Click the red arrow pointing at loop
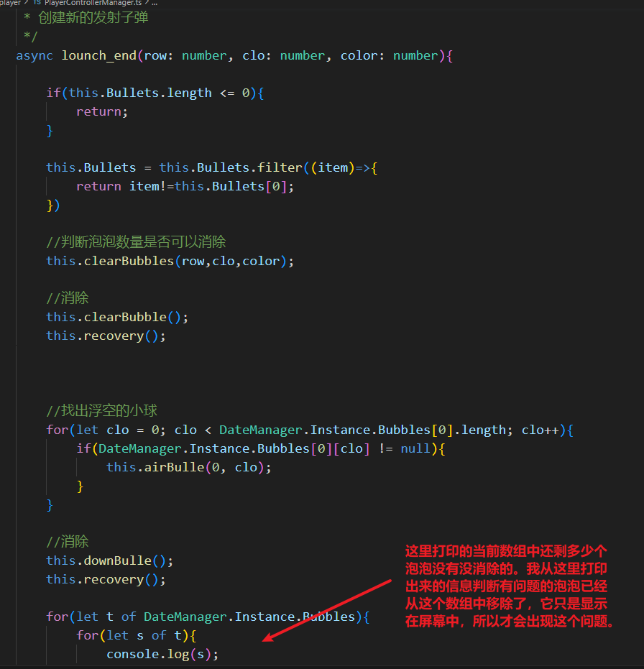The image size is (644, 669). [x=326, y=611]
